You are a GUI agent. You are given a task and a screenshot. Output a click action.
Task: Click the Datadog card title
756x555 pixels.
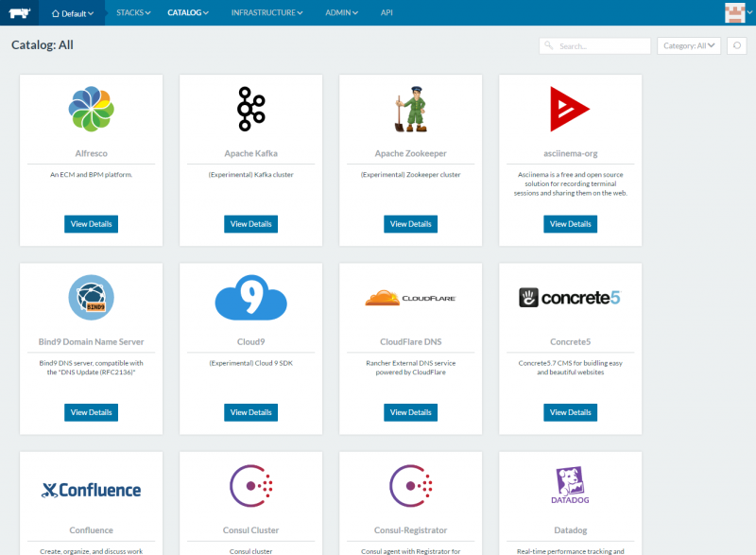570,530
